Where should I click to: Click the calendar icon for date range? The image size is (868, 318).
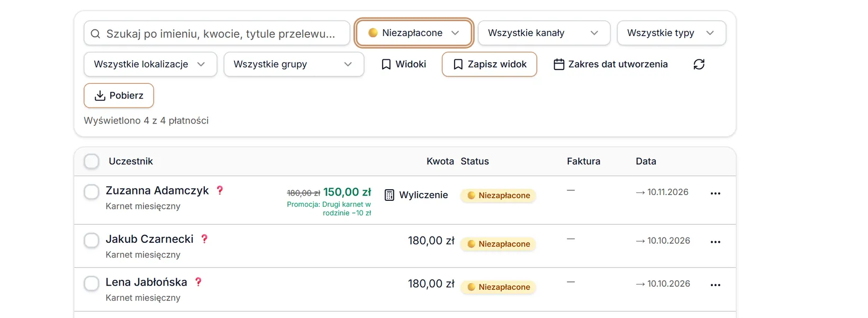point(559,64)
